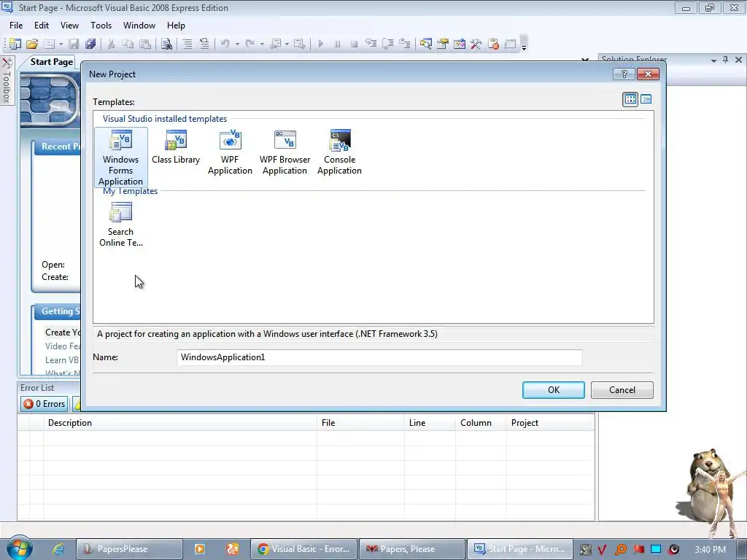Select the Class Library template
This screenshot has width=747, height=560.
pos(176,147)
